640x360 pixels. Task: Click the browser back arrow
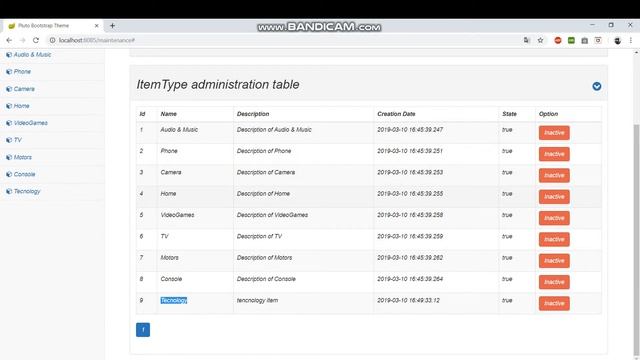coord(9,40)
